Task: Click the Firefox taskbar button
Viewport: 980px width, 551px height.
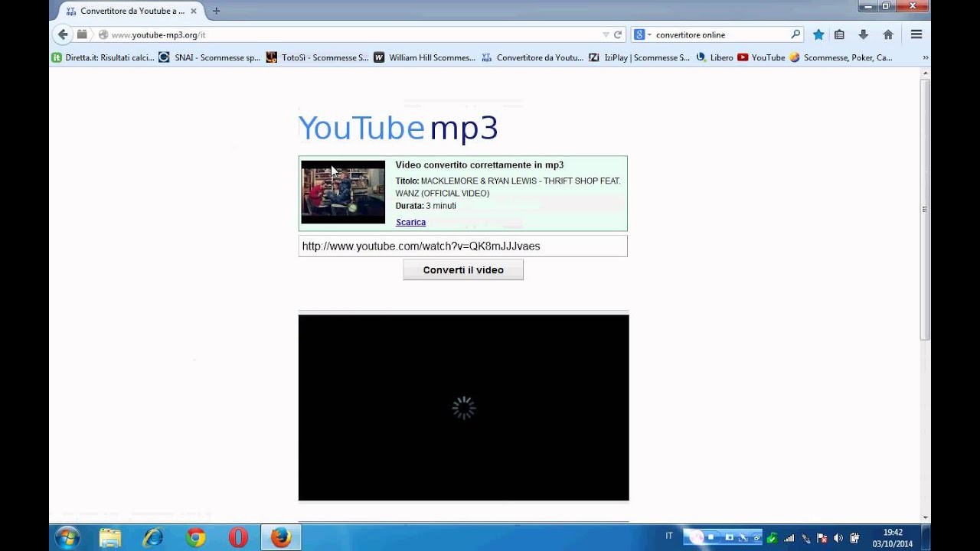Action: (x=281, y=538)
